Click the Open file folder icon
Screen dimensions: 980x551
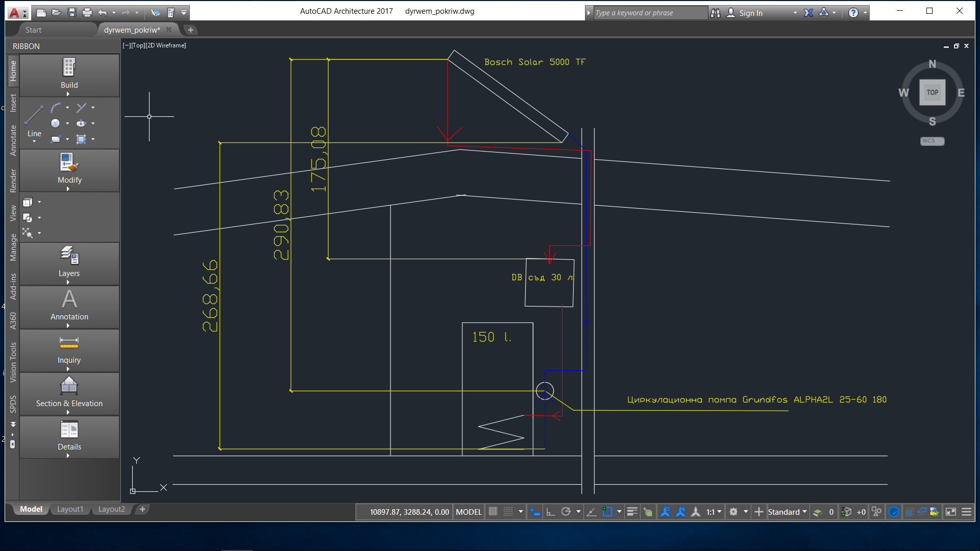pos(57,13)
